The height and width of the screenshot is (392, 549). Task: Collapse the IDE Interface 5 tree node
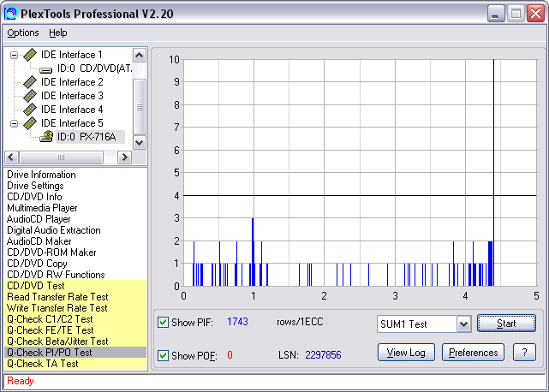coord(14,123)
